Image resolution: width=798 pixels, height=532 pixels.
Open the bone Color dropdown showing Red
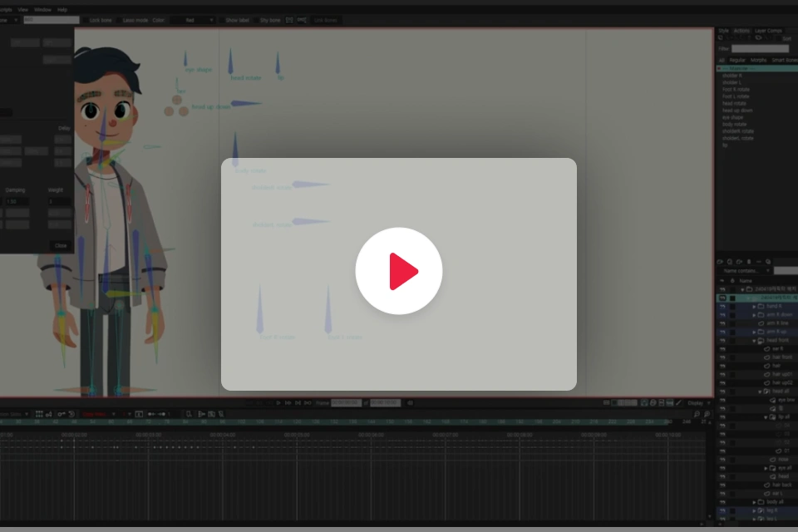point(192,20)
